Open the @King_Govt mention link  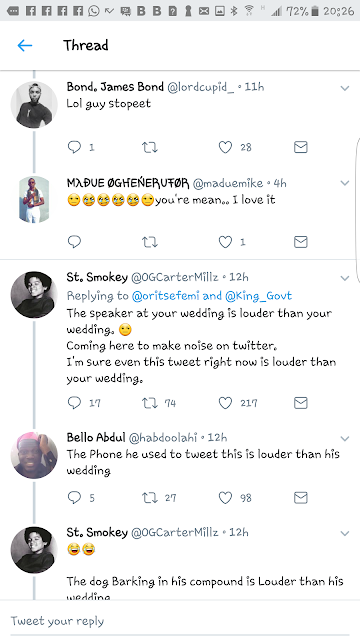tap(258, 296)
